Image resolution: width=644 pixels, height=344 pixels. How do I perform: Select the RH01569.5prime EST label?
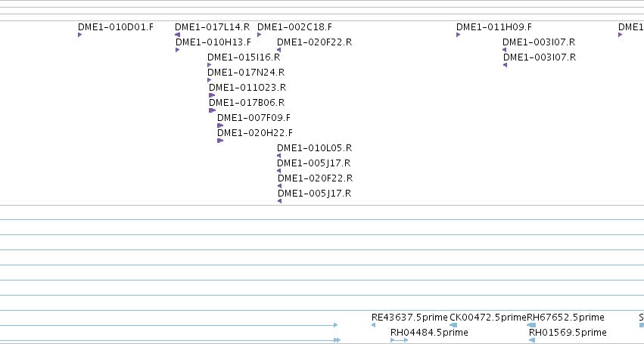[568, 333]
